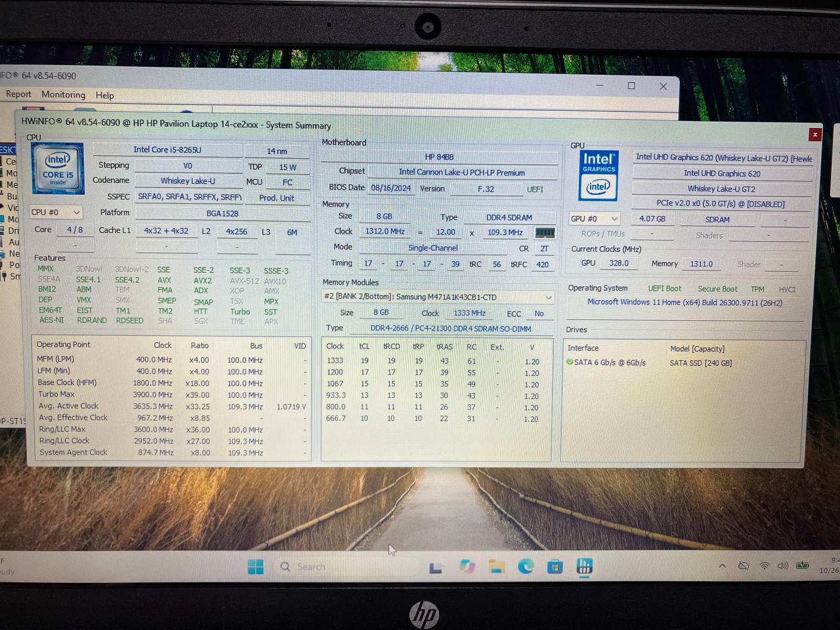Click the speaker volume tray icon
The image size is (840, 630).
pos(783,566)
